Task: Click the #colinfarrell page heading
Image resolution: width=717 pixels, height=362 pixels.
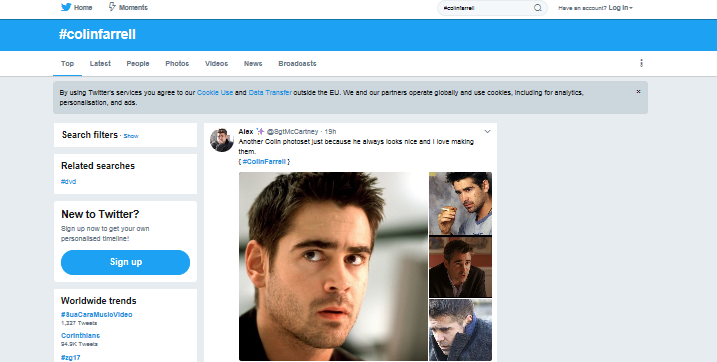Action: click(97, 35)
